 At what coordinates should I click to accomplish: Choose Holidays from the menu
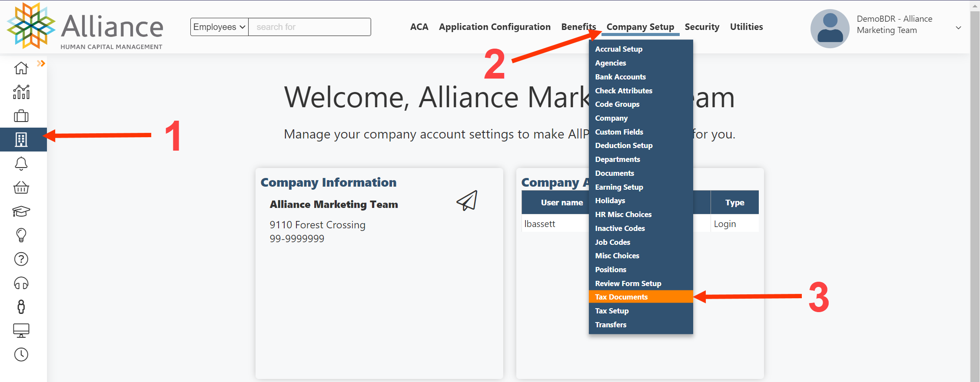[x=641, y=201]
